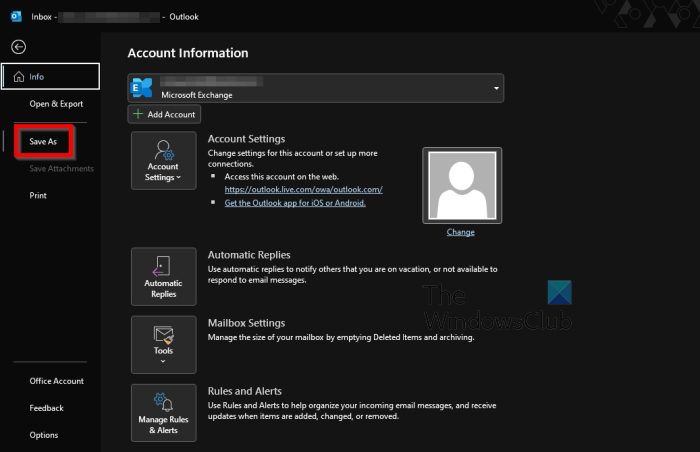Click the Rules and Alerts heading text
The image size is (700, 452).
245,391
